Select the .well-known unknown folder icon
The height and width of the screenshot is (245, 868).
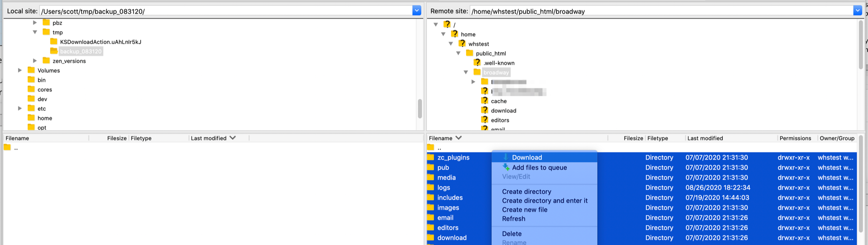pyautogui.click(x=477, y=63)
